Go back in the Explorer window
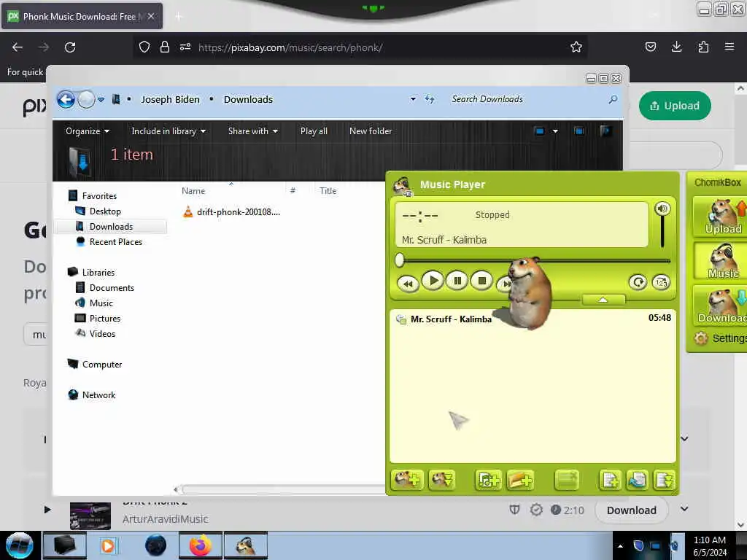Screen dimensions: 747x560 [66, 99]
